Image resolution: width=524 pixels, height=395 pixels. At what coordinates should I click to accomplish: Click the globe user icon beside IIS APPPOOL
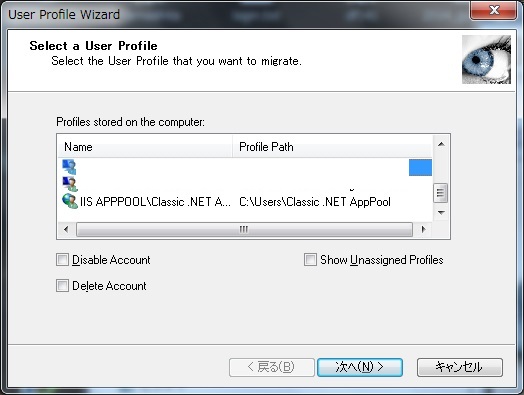70,201
